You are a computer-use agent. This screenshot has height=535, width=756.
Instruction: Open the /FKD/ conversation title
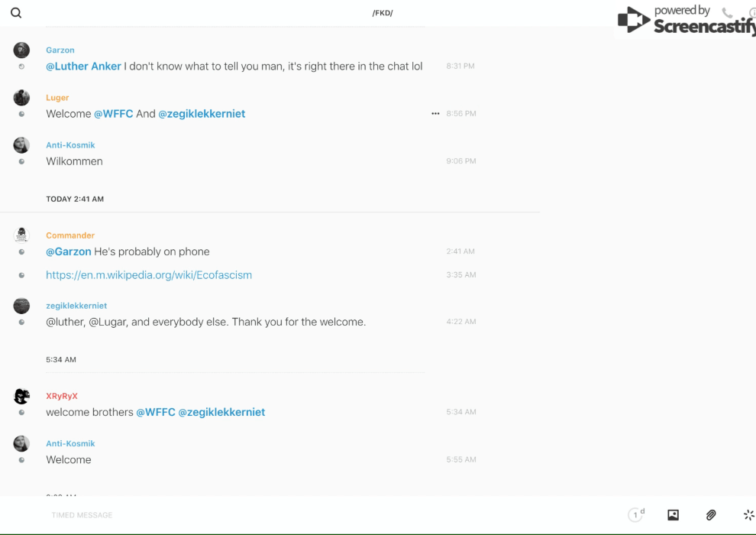coord(383,13)
